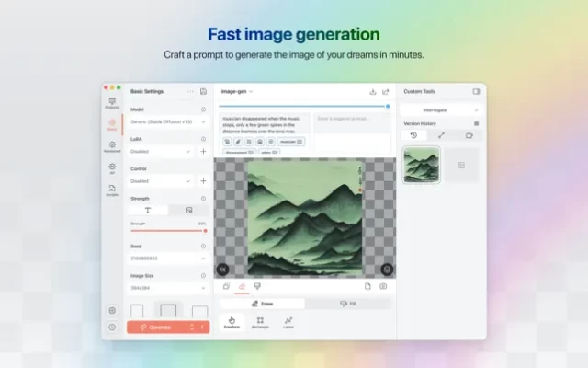Click the save icon in Basic Settings
Viewport: 588px width, 368px height.
[203, 92]
